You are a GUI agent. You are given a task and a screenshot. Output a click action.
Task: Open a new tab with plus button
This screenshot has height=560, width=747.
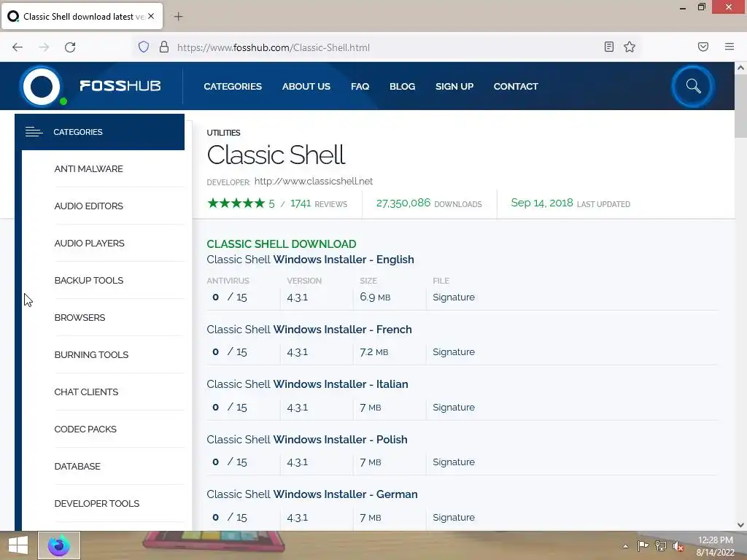point(178,17)
